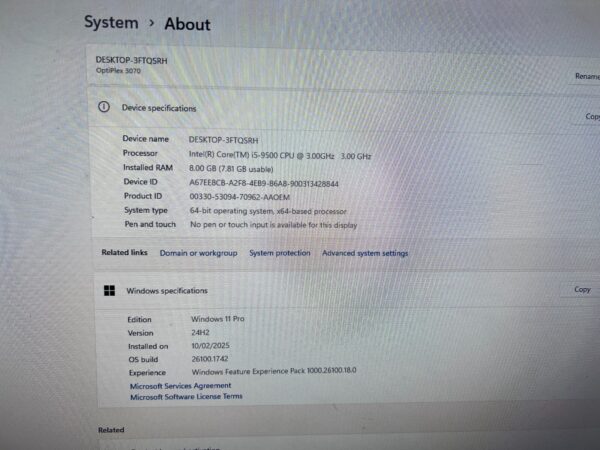The image size is (600, 450).
Task: Open Microsoft Services Agreement link
Action: pyautogui.click(x=180, y=386)
